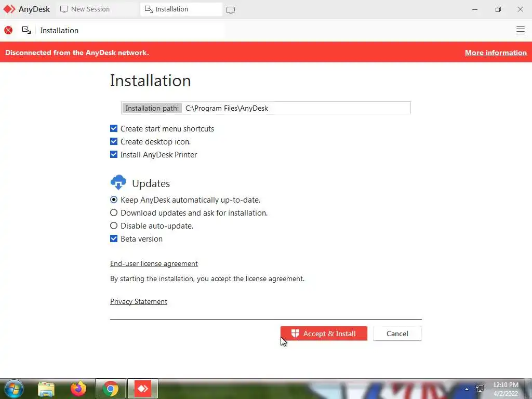The image size is (532, 399).
Task: Open Google Chrome from the taskbar
Action: click(110, 389)
